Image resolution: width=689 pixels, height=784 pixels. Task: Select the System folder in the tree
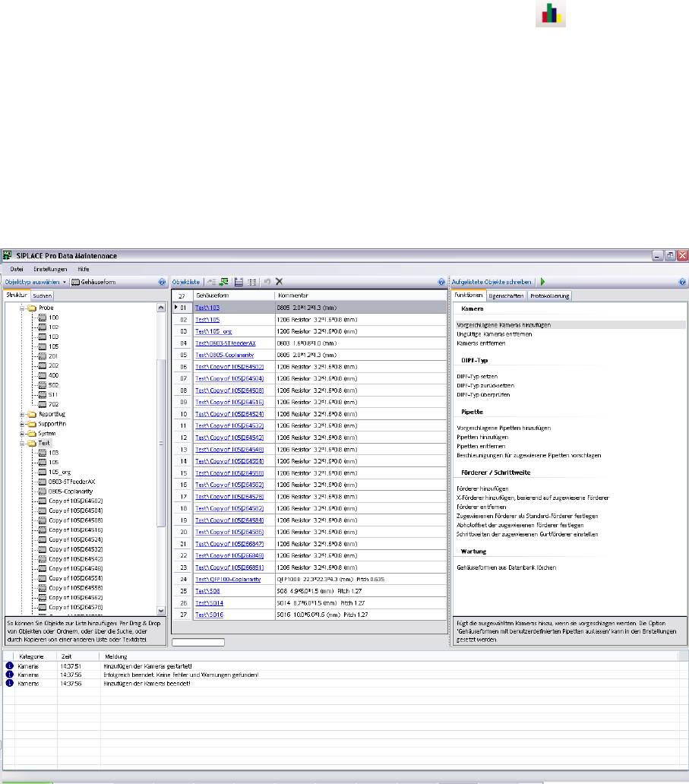47,434
